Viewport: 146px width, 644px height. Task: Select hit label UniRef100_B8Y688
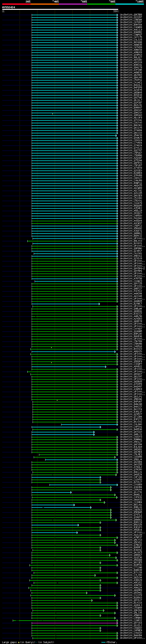(131, 42)
